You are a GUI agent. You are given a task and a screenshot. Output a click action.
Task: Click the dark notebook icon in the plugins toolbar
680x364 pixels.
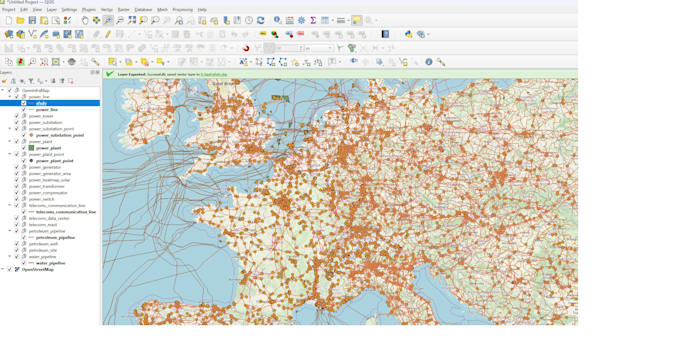tap(385, 34)
